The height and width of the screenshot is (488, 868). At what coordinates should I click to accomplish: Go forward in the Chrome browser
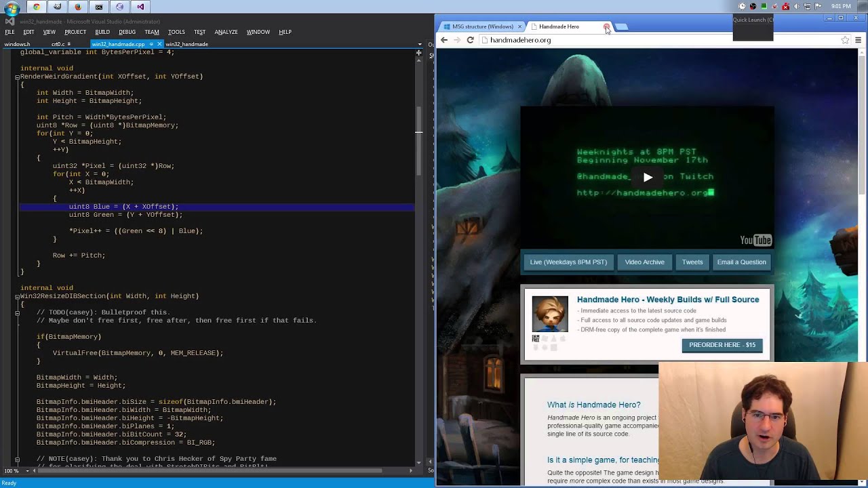point(457,40)
